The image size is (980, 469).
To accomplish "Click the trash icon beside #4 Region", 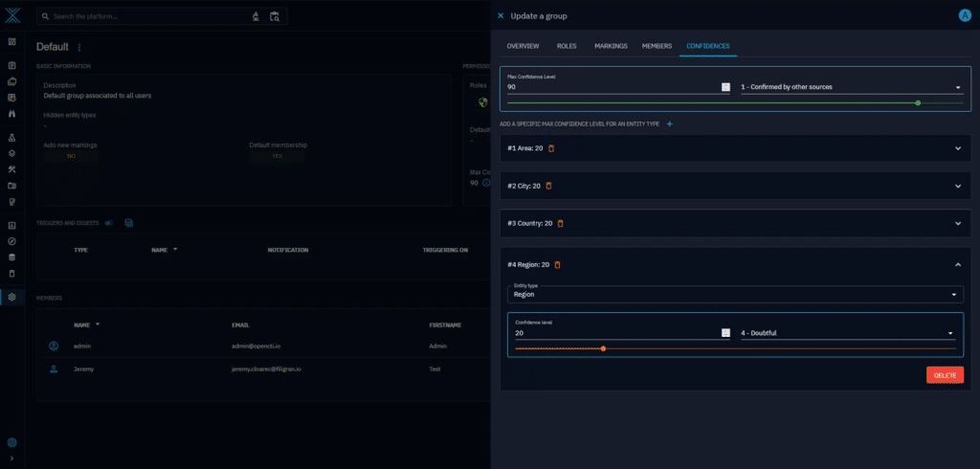I will click(557, 264).
